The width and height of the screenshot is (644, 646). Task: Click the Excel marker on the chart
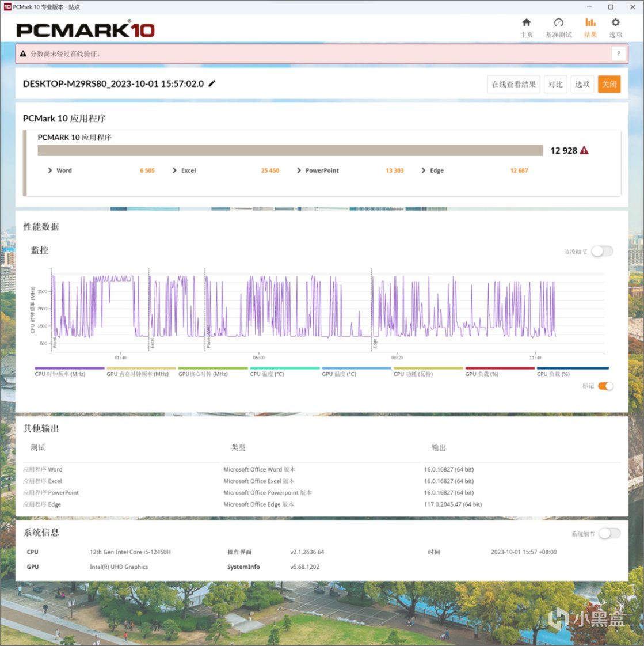coord(152,343)
